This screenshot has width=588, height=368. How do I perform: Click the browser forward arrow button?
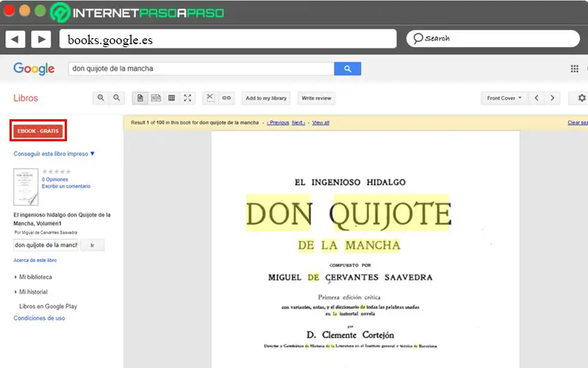coord(41,39)
